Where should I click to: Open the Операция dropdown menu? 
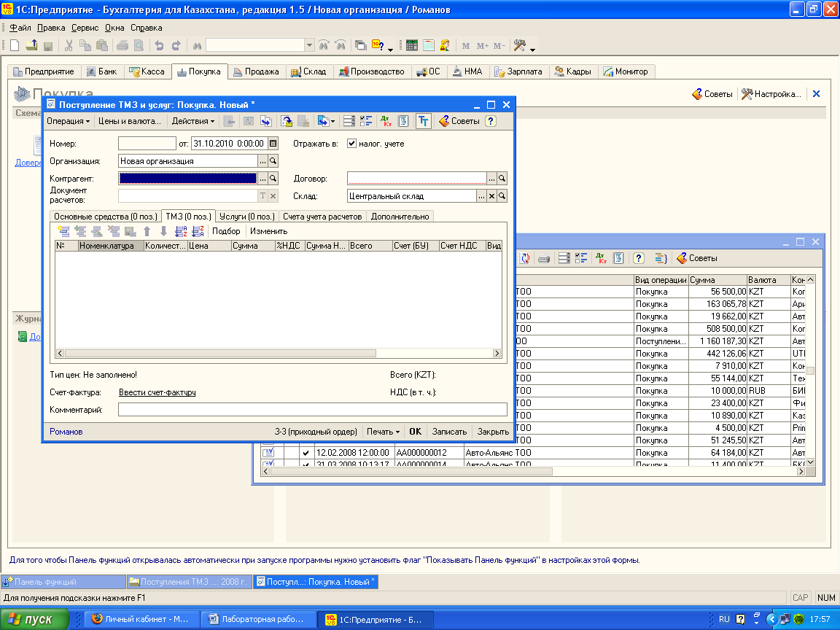(x=68, y=121)
